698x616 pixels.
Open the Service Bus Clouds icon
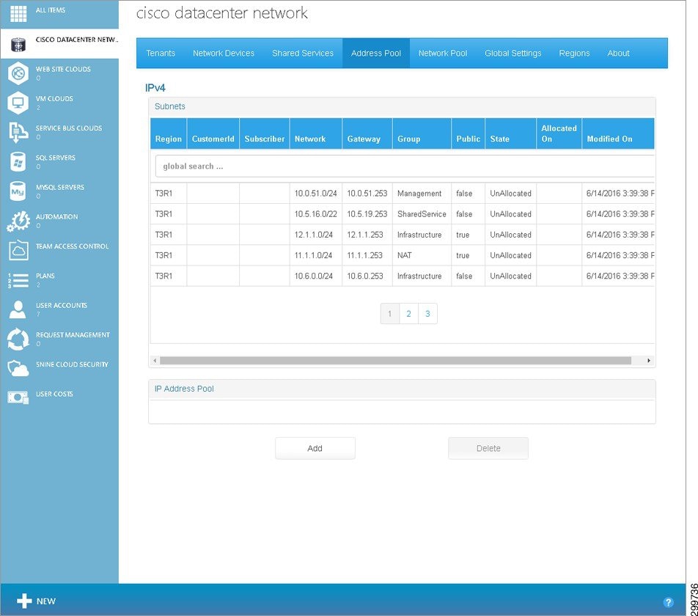tap(18, 132)
